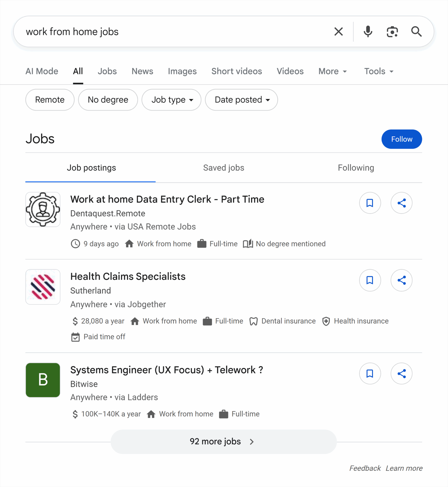Click the '100K–140K a year' salary text

(111, 414)
